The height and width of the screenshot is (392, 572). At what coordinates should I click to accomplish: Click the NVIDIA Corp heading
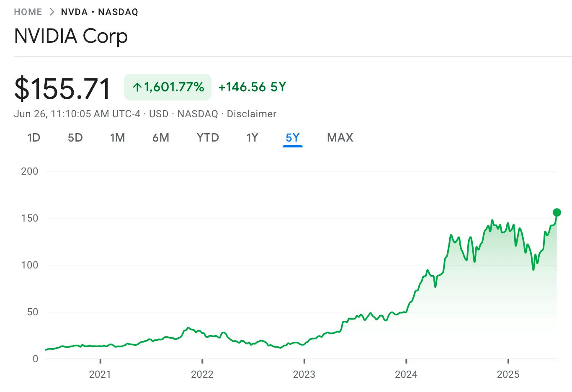pyautogui.click(x=71, y=36)
